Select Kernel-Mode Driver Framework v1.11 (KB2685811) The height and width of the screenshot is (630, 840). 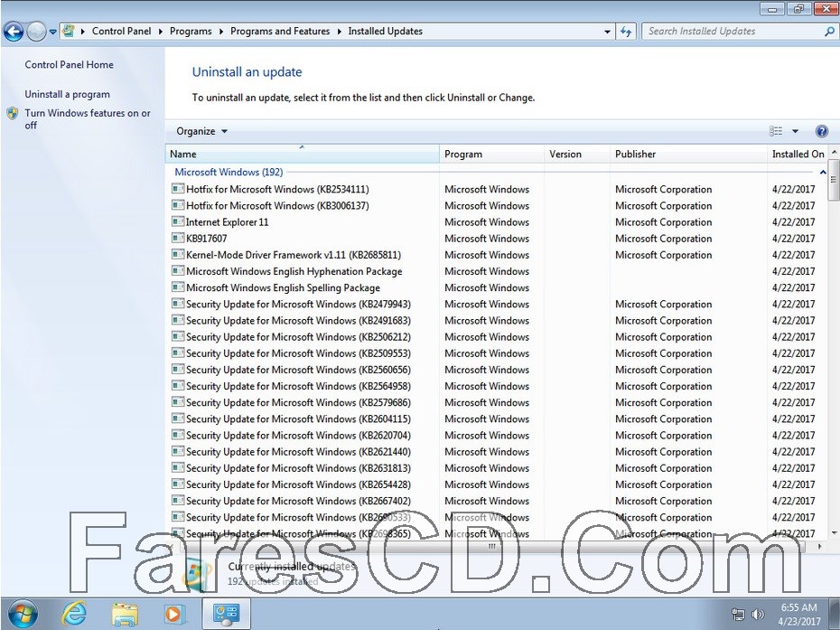(x=294, y=255)
